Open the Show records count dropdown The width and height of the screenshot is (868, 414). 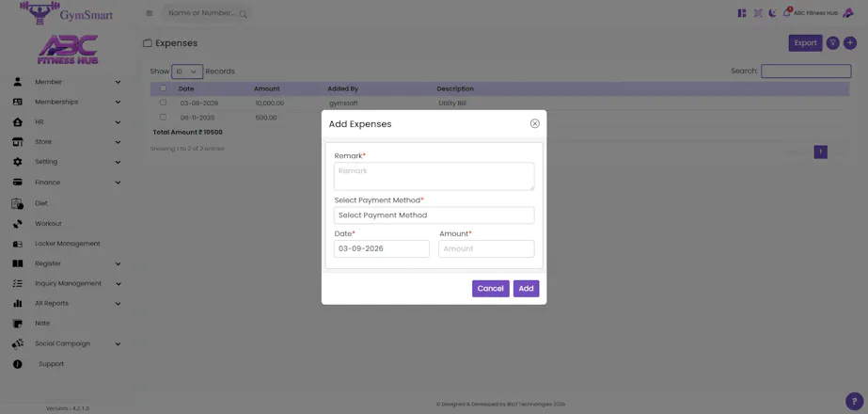(187, 72)
